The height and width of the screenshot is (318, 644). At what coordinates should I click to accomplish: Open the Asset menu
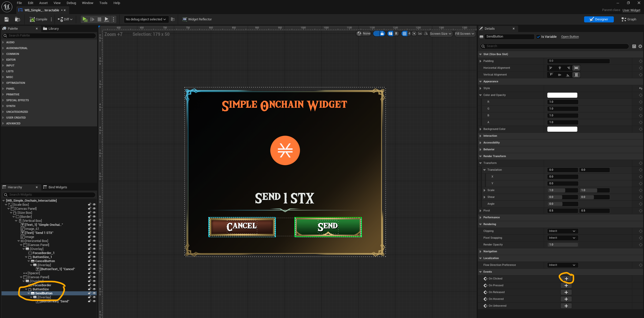pos(43,3)
